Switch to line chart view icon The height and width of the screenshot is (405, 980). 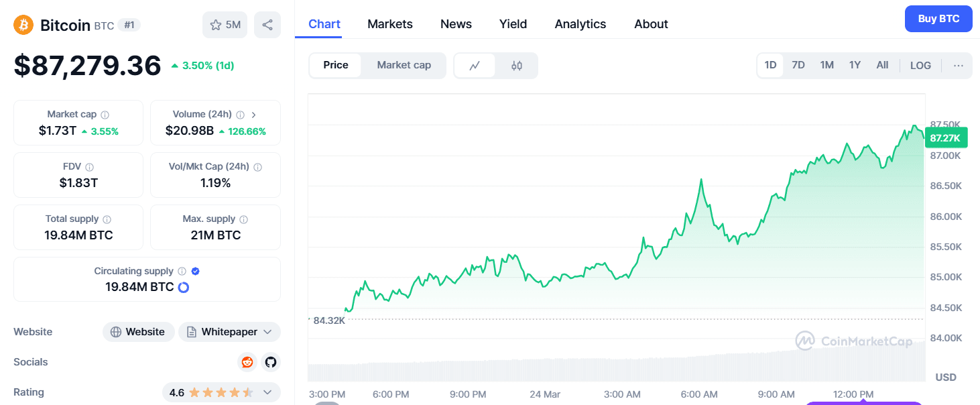(475, 66)
